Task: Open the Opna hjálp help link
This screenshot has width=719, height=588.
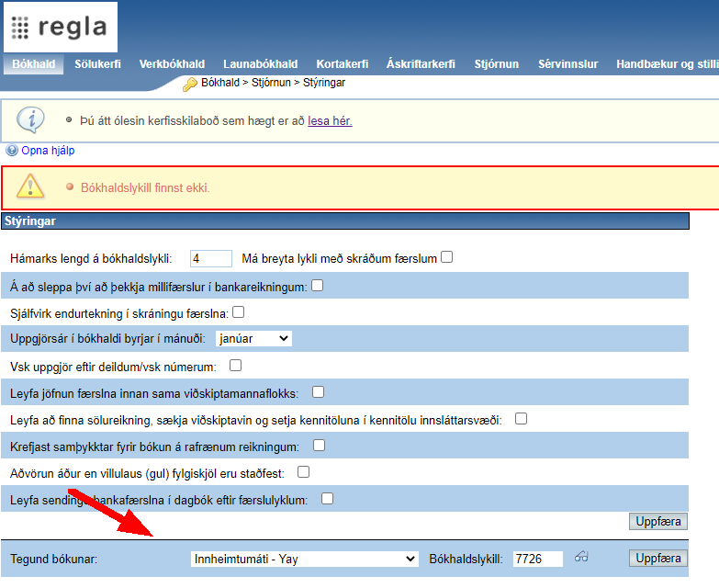Action: pos(48,150)
